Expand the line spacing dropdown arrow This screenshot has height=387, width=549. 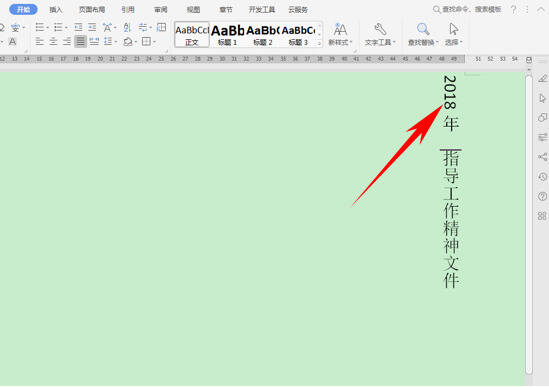[116, 42]
